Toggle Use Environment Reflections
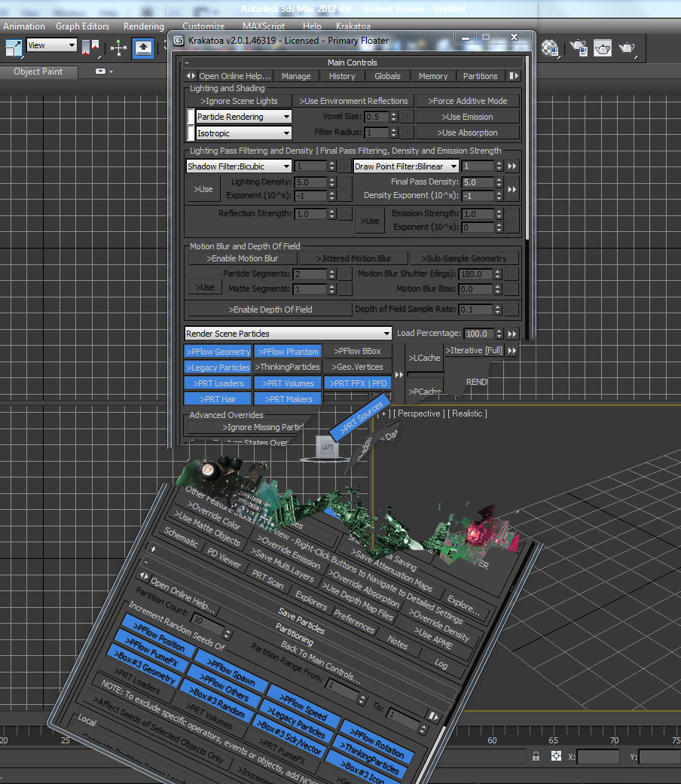 [353, 101]
